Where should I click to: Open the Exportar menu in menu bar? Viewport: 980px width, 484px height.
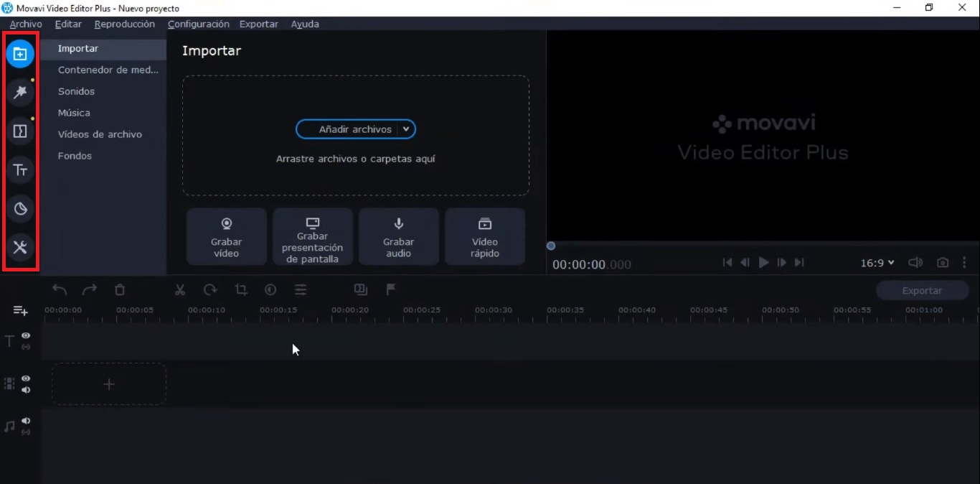pos(259,24)
